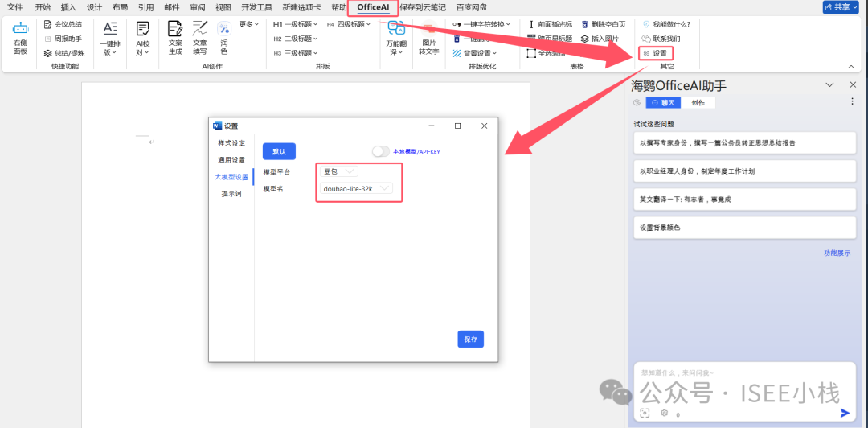868x428 pixels.
Task: Open the H1 一级标题 dropdown
Action: tap(296, 24)
